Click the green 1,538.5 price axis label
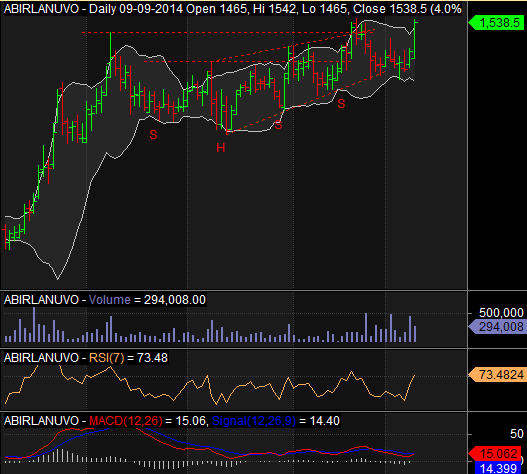The height and width of the screenshot is (474, 527). (496, 23)
